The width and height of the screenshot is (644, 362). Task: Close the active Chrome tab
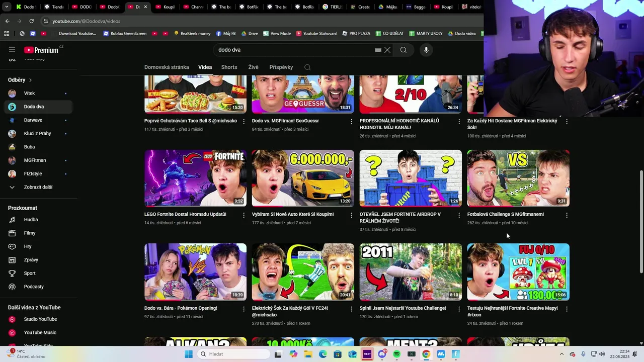[145, 7]
